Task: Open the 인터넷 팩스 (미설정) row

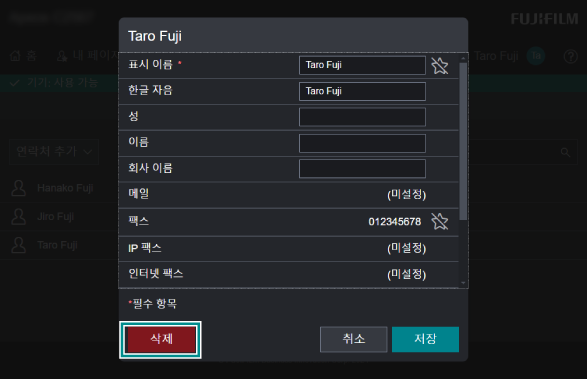Action: point(289,275)
